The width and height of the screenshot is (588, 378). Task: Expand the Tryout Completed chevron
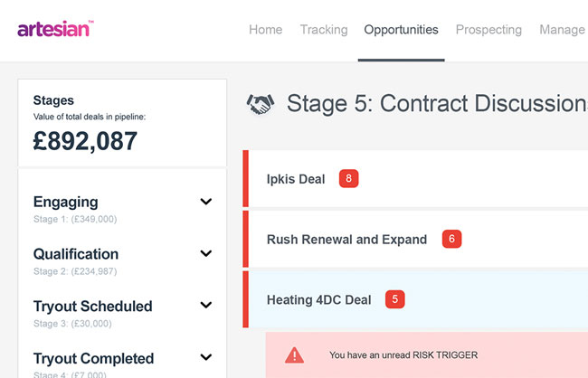[x=206, y=359]
